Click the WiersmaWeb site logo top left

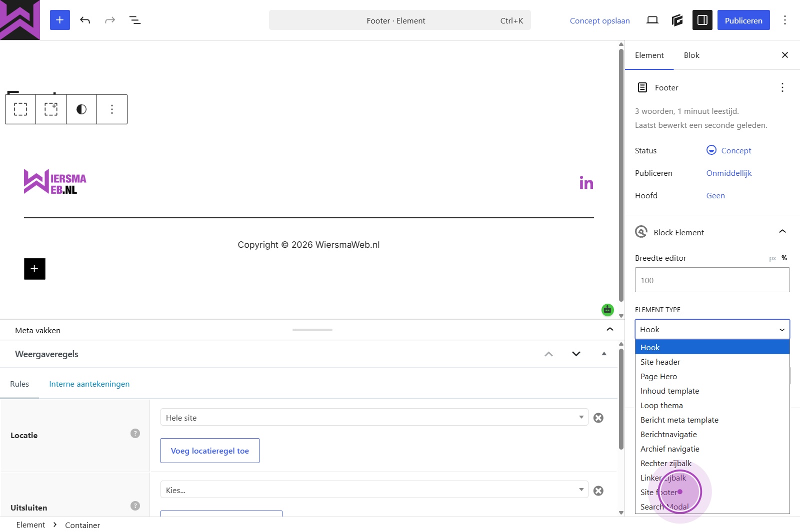[x=20, y=20]
